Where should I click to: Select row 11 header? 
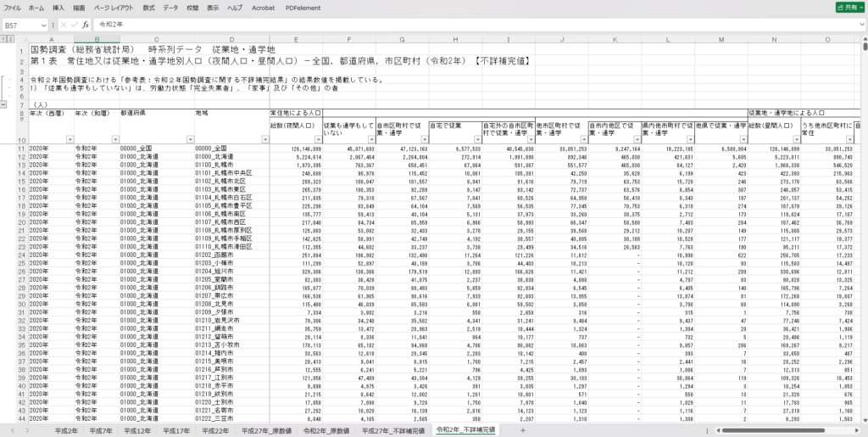[21, 149]
